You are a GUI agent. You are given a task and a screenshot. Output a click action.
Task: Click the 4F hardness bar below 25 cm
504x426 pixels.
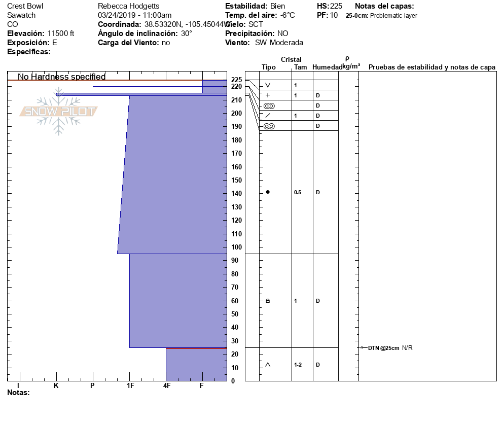[x=196, y=365]
